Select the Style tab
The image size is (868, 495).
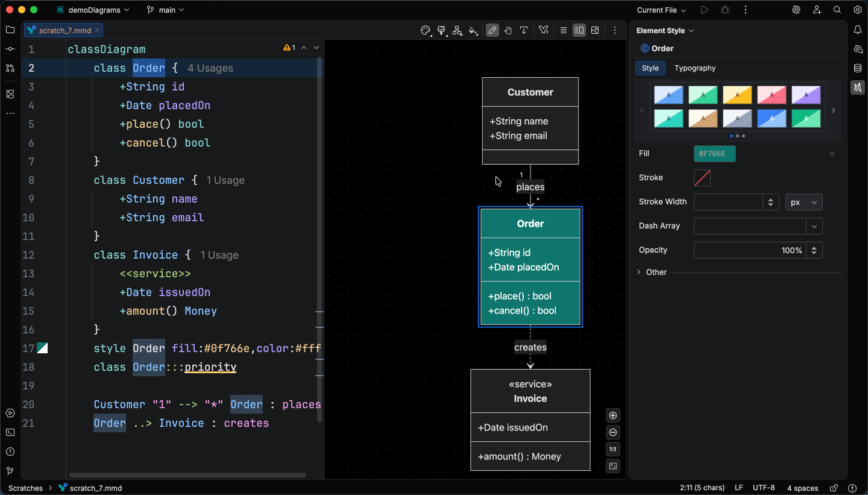(x=650, y=68)
